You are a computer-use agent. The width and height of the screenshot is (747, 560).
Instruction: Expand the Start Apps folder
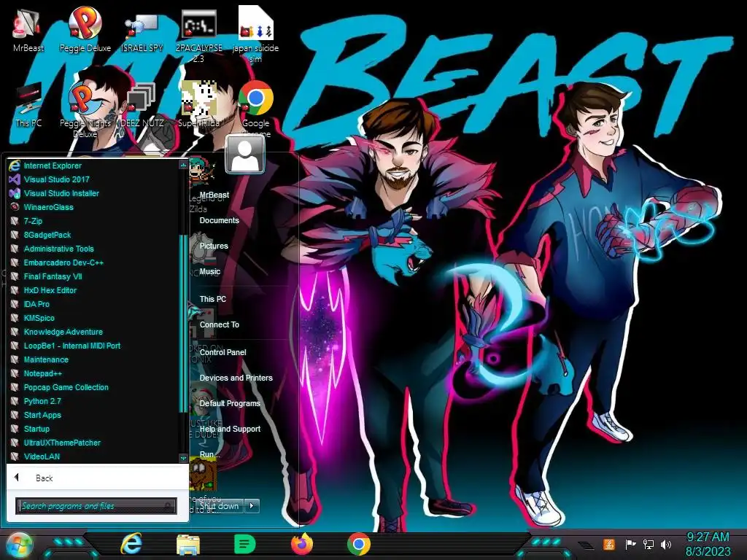[x=93, y=415]
